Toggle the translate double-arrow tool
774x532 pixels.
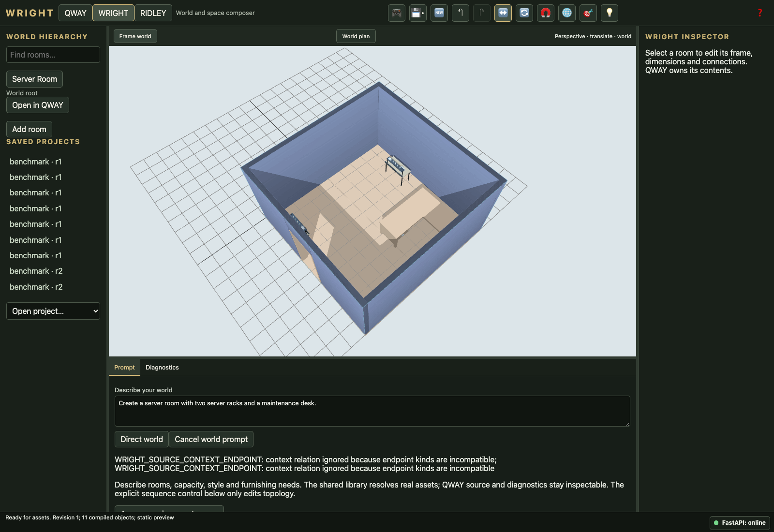(x=503, y=13)
